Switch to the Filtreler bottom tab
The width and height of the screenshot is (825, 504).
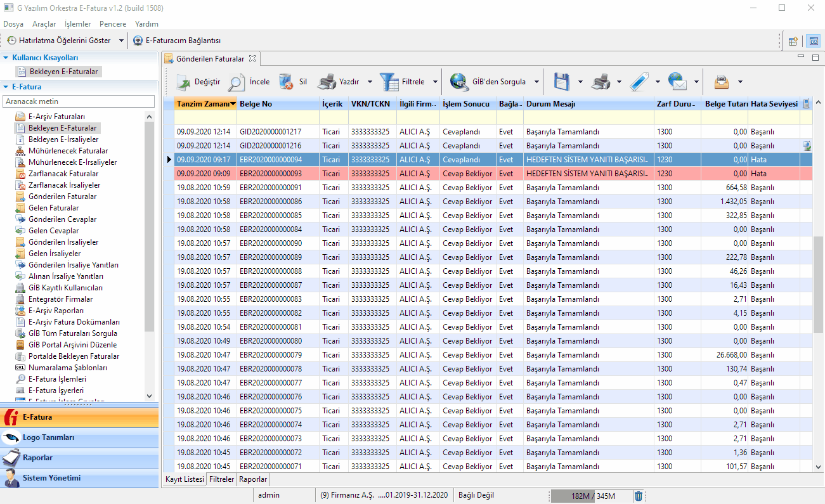221,479
